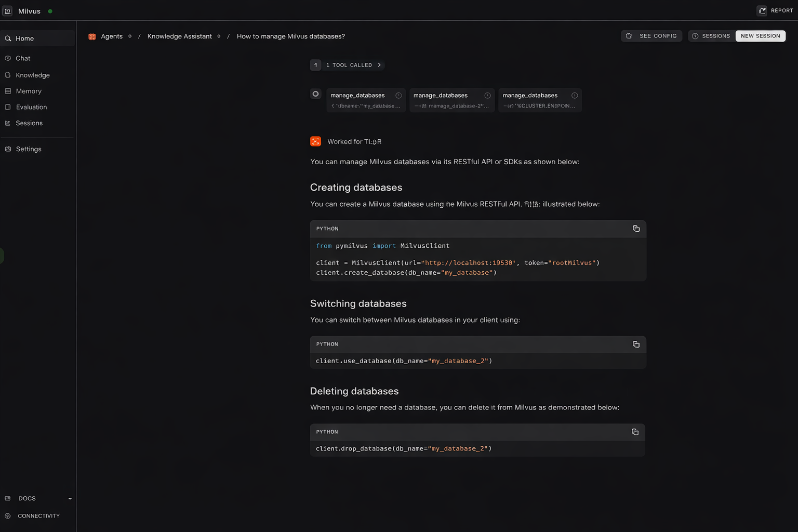
Task: Copy the create_database Python code block
Action: pyautogui.click(x=636, y=229)
